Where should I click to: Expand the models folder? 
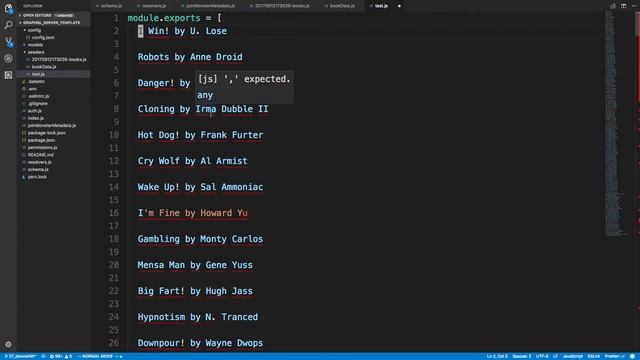[x=35, y=45]
